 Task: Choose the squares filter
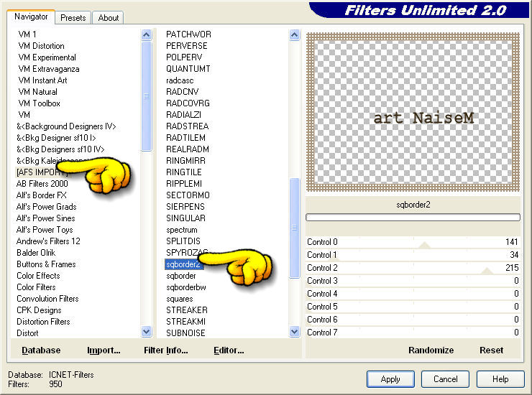click(180, 299)
